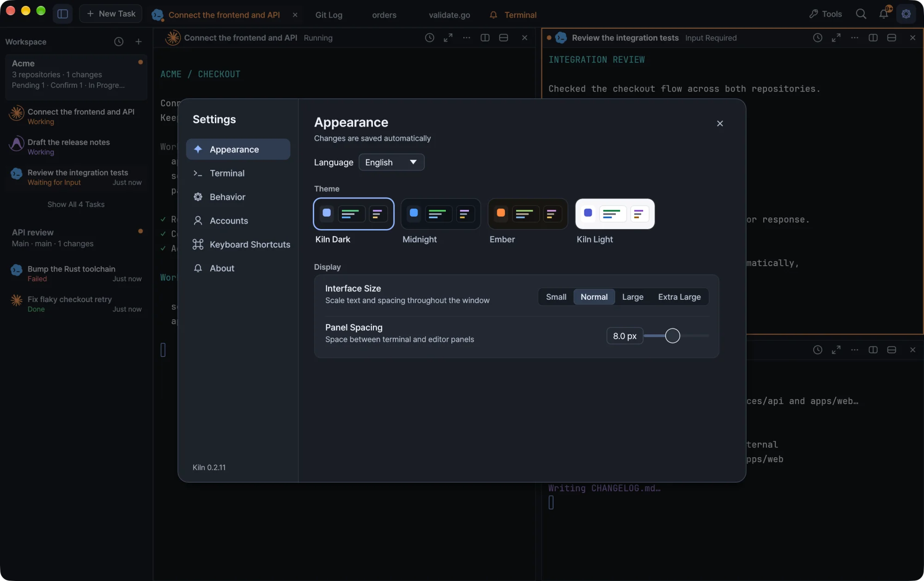The width and height of the screenshot is (924, 581).
Task: Click the Panel Spacing value field
Action: click(x=625, y=336)
